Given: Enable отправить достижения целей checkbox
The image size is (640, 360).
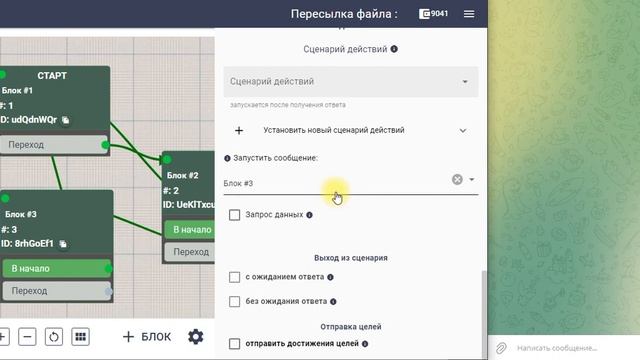Looking at the screenshot, I should tap(234, 344).
